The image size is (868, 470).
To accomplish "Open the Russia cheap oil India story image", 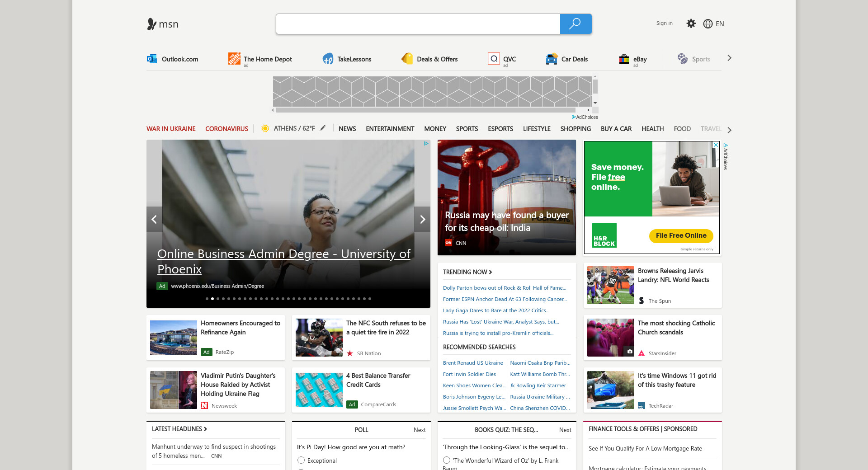I will 507,197.
